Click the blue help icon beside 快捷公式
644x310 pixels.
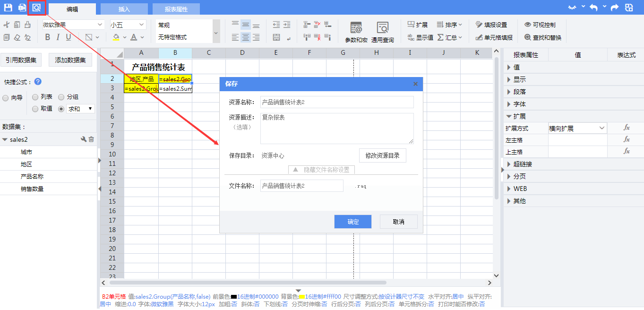click(x=38, y=82)
